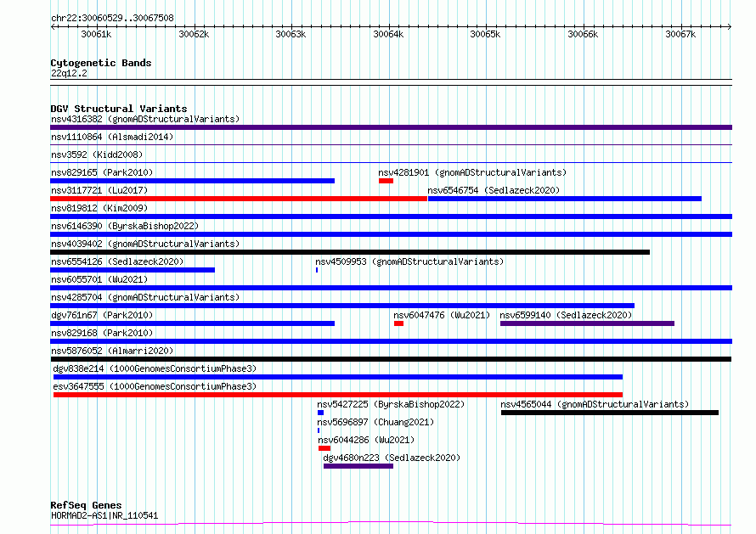Click the nsv4281901 gnomAD variant label
The width and height of the screenshot is (756, 534).
[x=472, y=172]
